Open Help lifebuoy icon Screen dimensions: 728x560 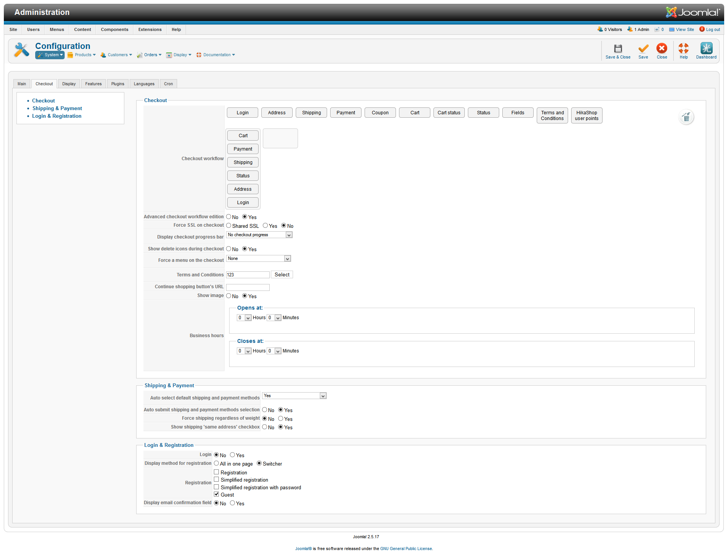click(x=683, y=49)
